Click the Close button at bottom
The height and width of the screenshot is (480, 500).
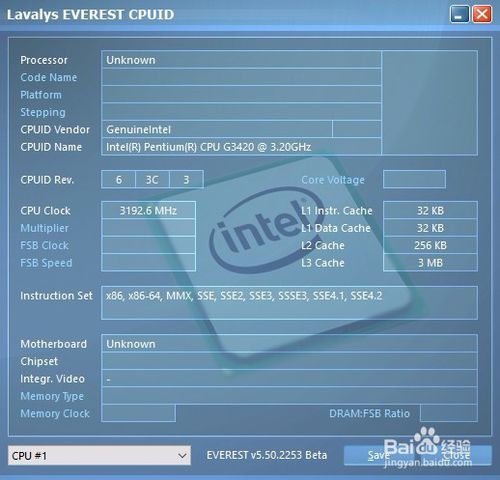455,455
